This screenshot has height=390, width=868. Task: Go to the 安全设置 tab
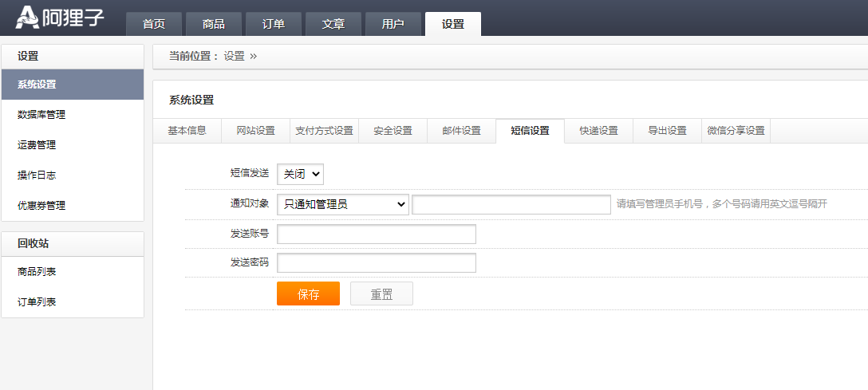pyautogui.click(x=393, y=131)
